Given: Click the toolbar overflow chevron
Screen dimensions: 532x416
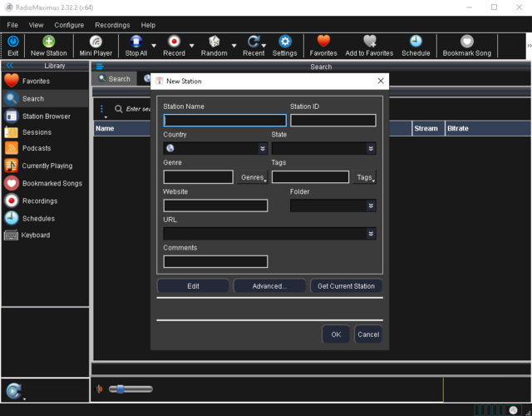Looking at the screenshot, I should [529, 46].
